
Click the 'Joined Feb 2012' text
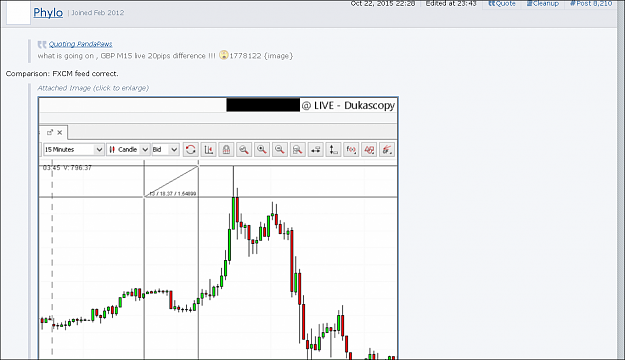(98, 13)
